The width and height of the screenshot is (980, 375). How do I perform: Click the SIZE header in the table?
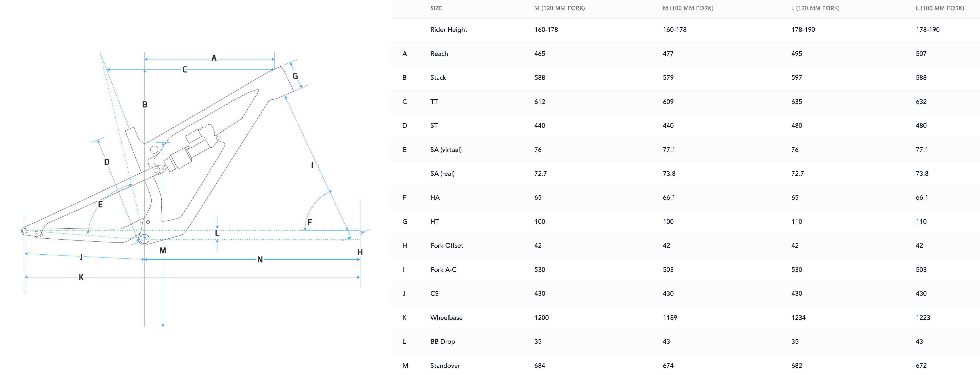click(436, 8)
